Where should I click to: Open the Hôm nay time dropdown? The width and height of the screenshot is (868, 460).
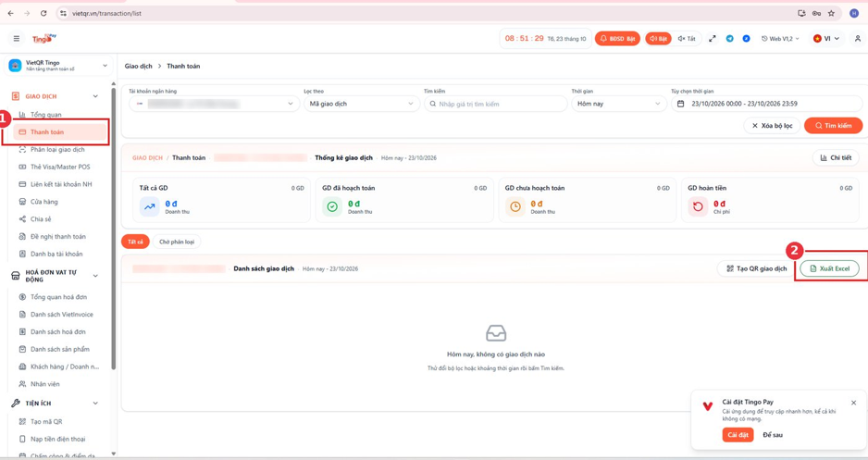click(618, 104)
